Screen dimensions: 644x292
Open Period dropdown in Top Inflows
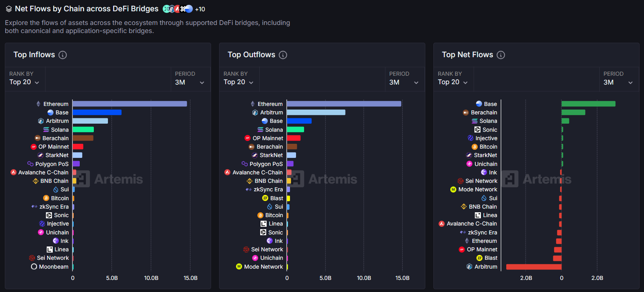pyautogui.click(x=190, y=79)
